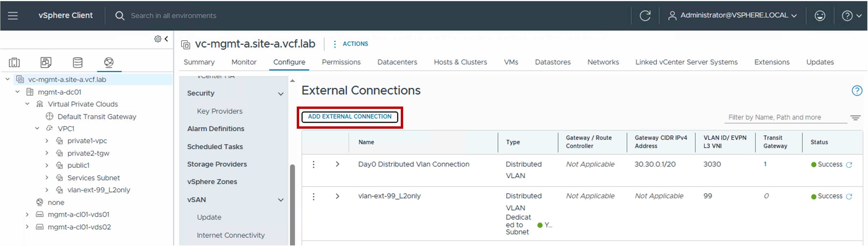The width and height of the screenshot is (868, 246).
Task: Click the vCenter icon beside the page title
Action: (x=185, y=44)
